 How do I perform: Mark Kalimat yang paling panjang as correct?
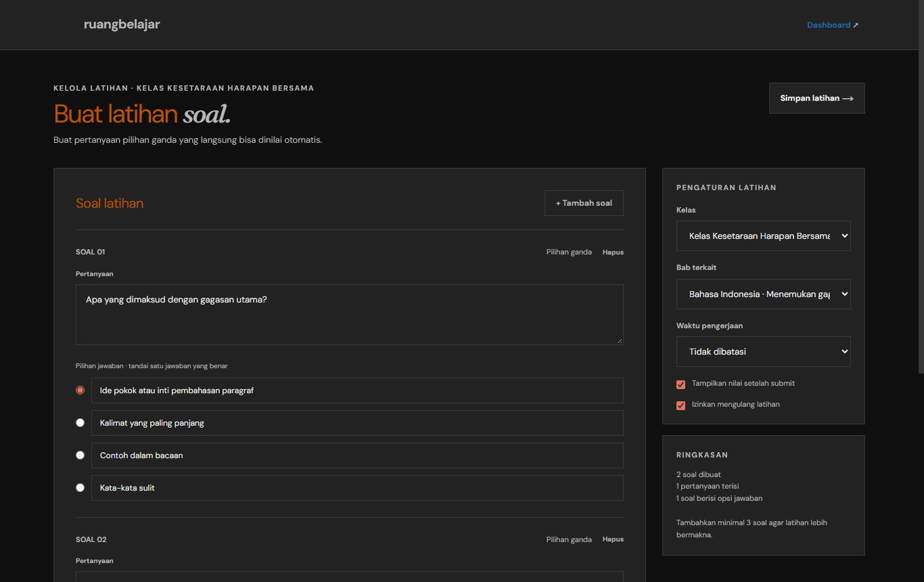(80, 423)
